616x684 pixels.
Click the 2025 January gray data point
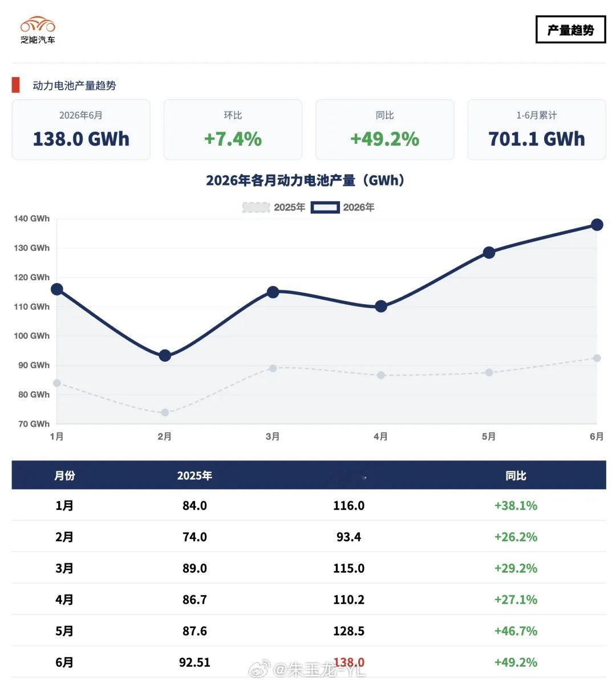point(56,383)
